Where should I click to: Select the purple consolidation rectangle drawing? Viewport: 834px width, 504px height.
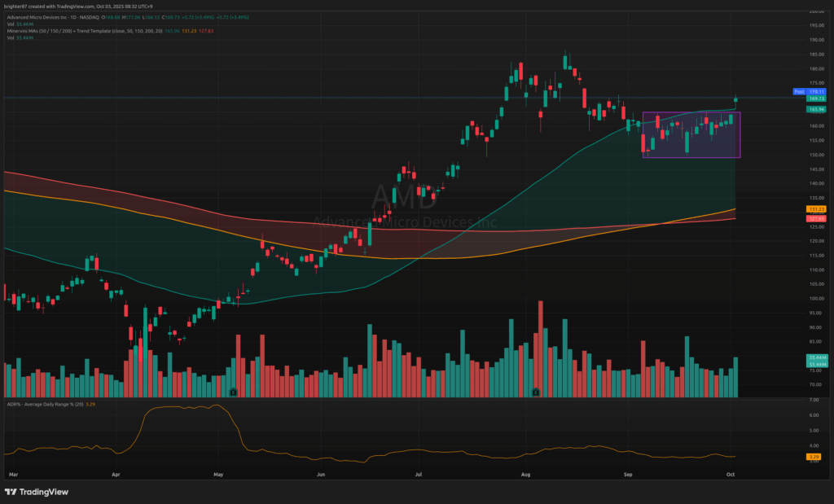[691, 134]
